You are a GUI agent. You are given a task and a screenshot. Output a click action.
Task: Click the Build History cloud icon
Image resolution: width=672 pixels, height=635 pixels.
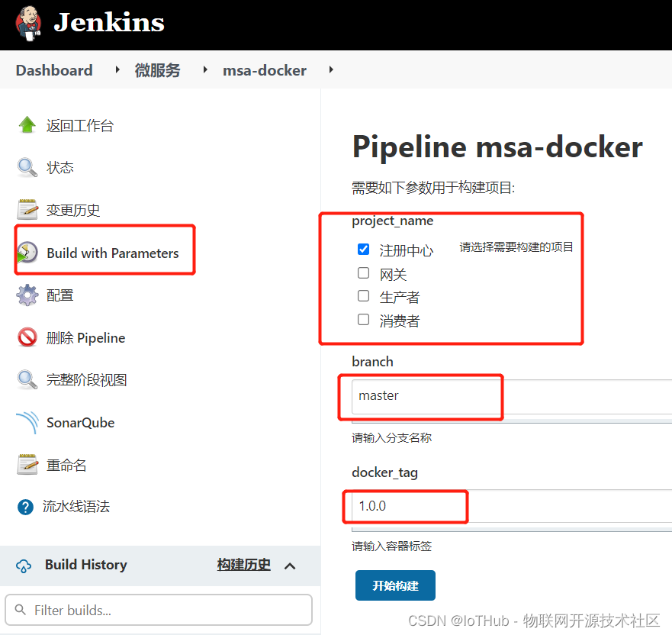[24, 566]
